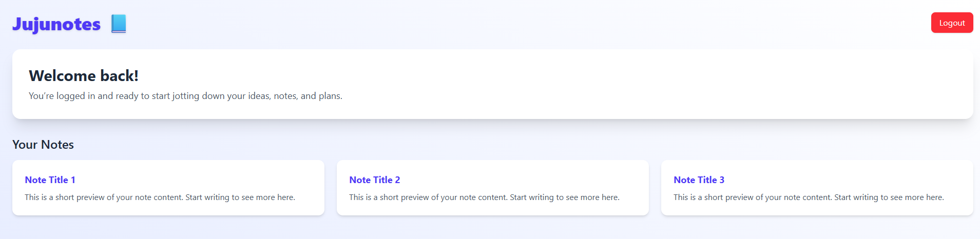The image size is (980, 239).
Task: Click the Jujunotes logo text
Action: pyautogui.click(x=56, y=24)
